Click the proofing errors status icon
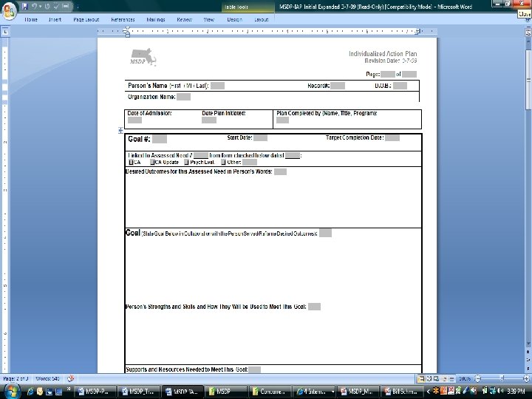532x399 pixels. tap(71, 378)
